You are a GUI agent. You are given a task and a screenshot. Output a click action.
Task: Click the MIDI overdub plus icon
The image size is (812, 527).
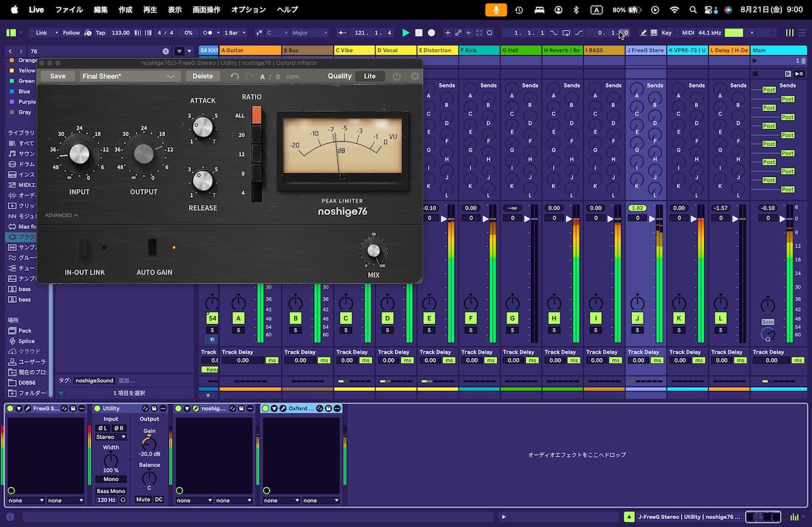pyautogui.click(x=447, y=33)
